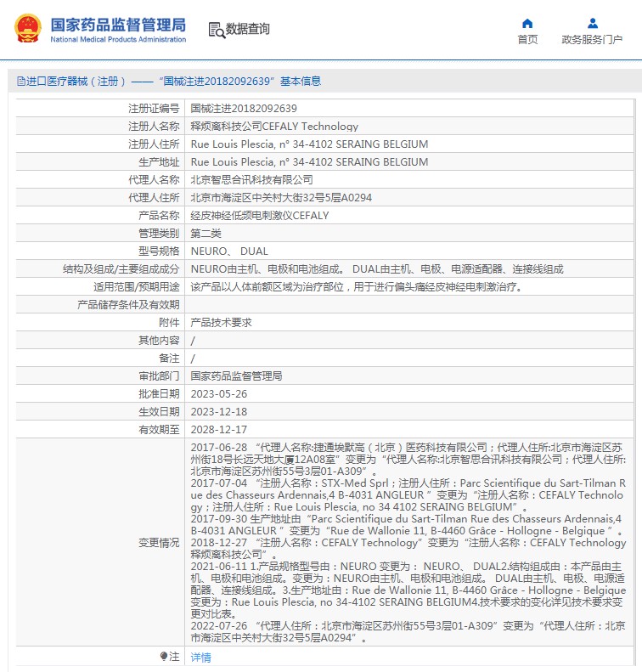Select registrant name 释烦离科技公司CEFALY Technology

click(274, 127)
